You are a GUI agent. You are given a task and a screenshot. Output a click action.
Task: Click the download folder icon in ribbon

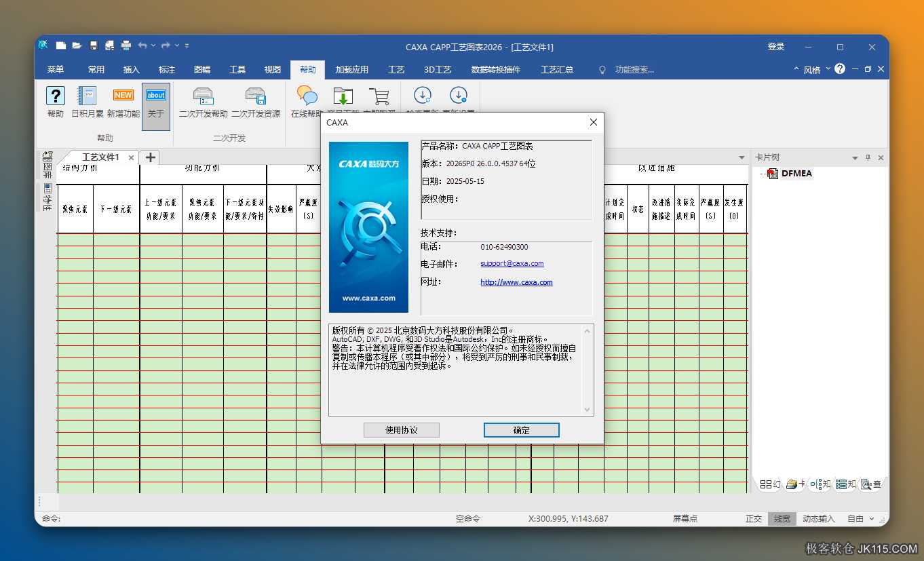(343, 96)
